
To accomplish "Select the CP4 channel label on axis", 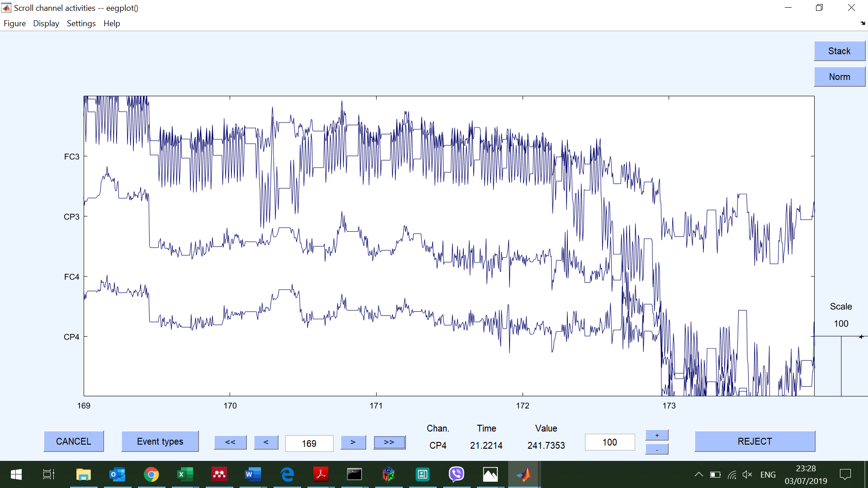I will (x=71, y=337).
